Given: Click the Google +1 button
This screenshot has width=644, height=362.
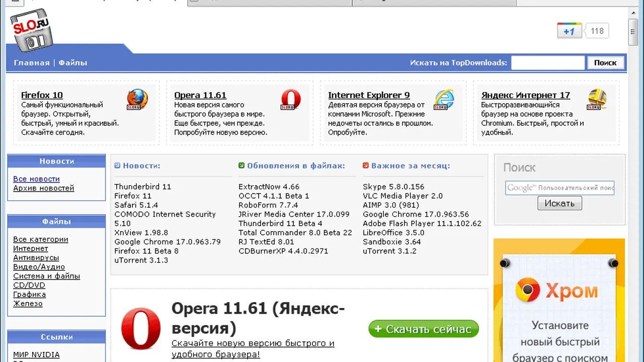Looking at the screenshot, I should (569, 31).
